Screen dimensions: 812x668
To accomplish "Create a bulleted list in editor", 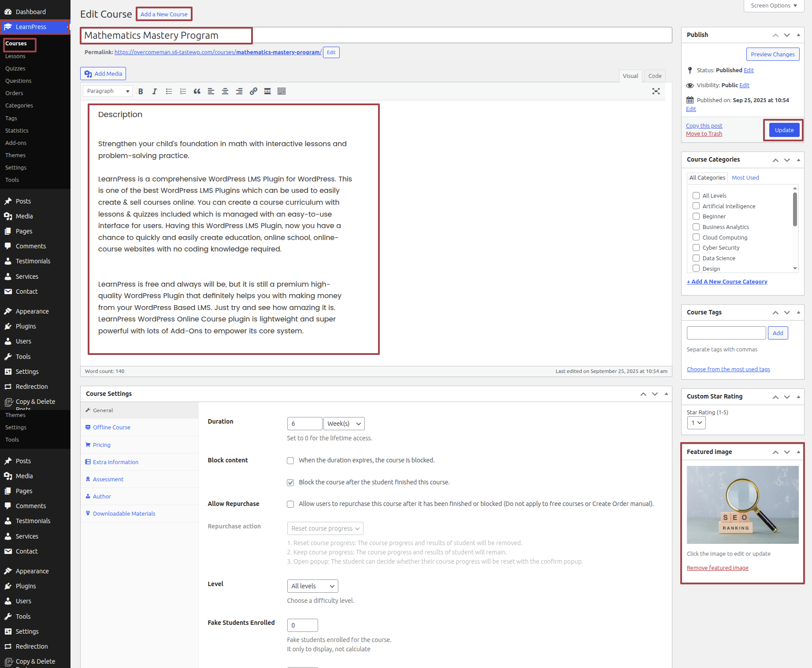I will [x=169, y=91].
